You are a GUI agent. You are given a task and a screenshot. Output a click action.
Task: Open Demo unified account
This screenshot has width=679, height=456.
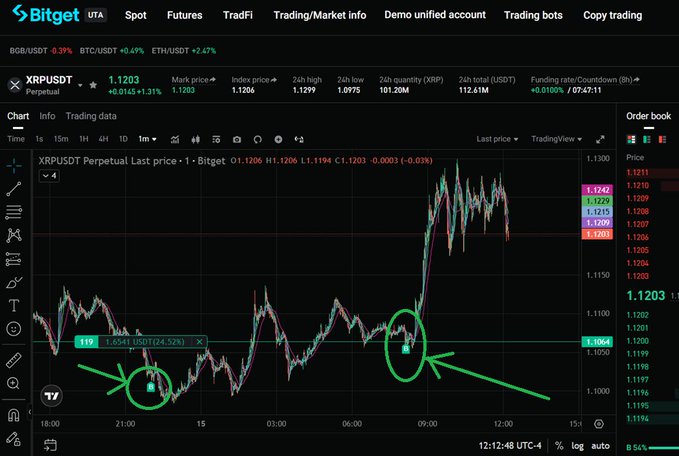point(435,15)
